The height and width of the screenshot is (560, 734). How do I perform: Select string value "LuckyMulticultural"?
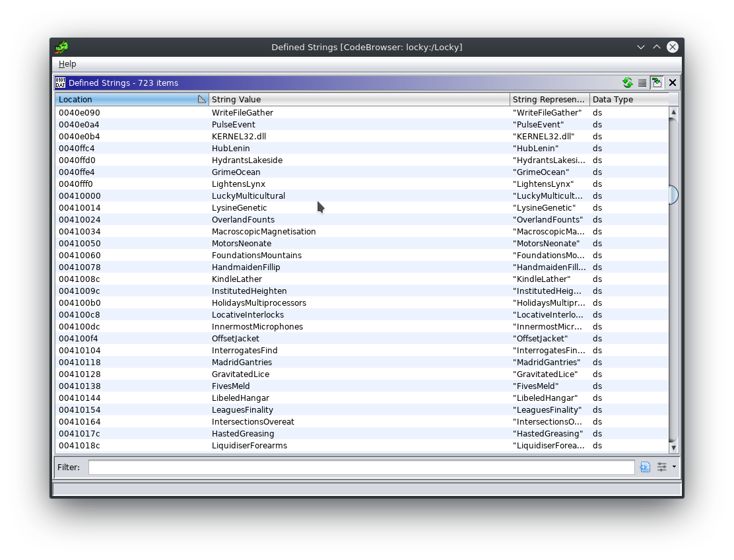coord(249,196)
